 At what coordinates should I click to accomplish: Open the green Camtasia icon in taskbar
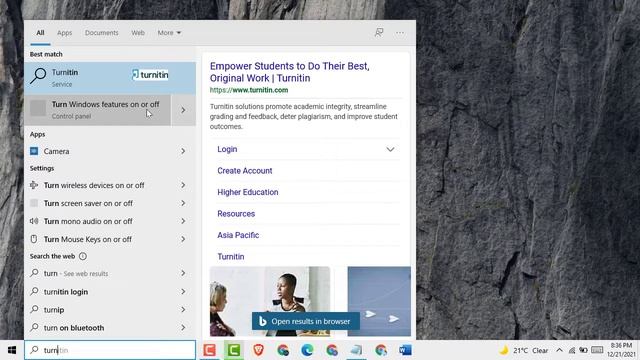click(x=233, y=350)
